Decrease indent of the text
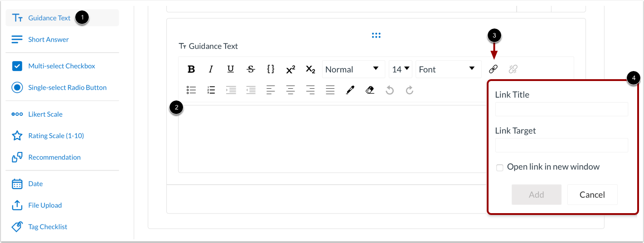Image resolution: width=644 pixels, height=243 pixels. [x=251, y=90]
